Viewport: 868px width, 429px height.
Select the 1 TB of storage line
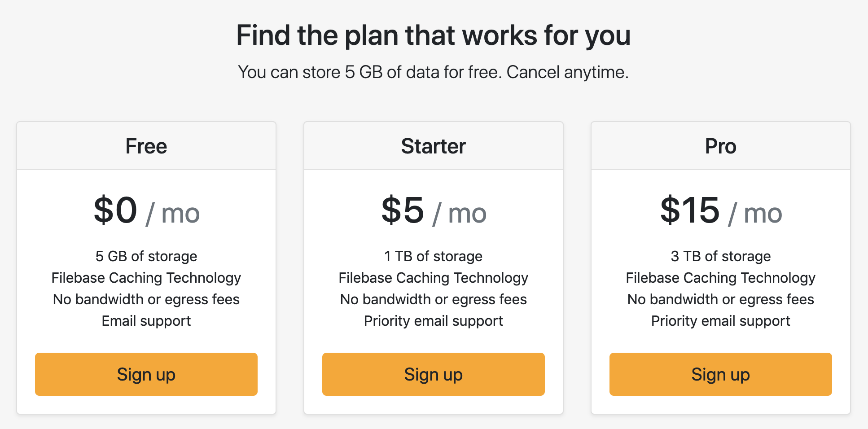coord(433,256)
